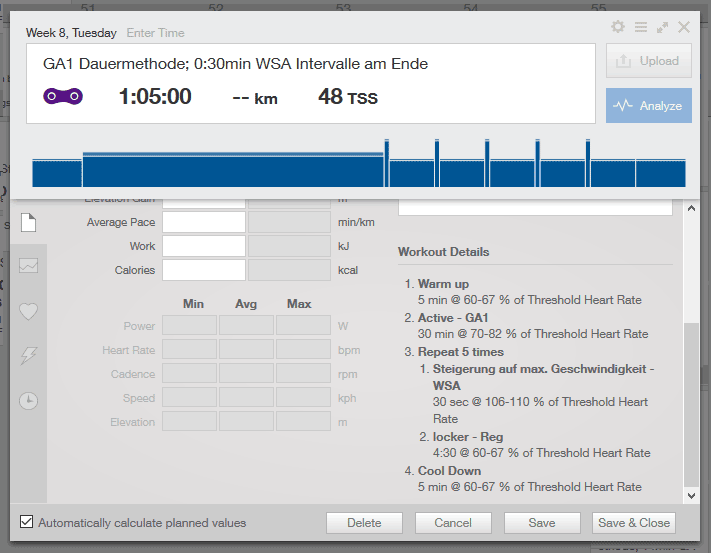Click the planned Calories input field
The width and height of the screenshot is (711, 553).
(x=203, y=270)
